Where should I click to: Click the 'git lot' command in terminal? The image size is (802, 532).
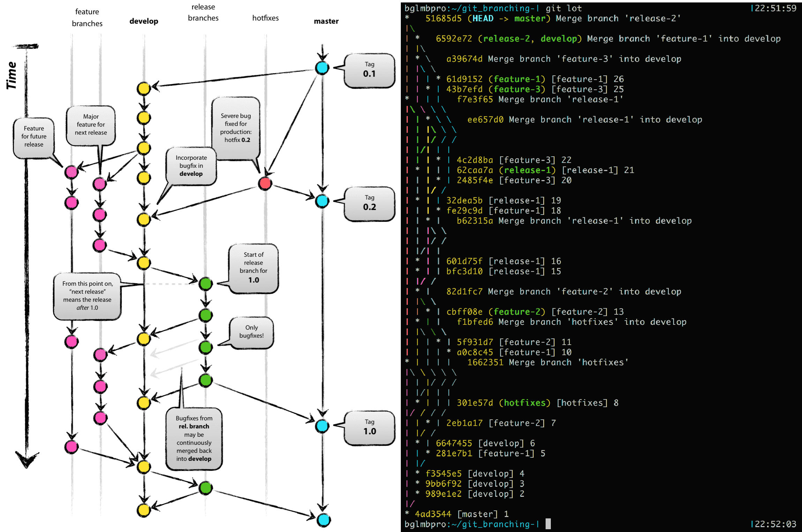pos(564,8)
